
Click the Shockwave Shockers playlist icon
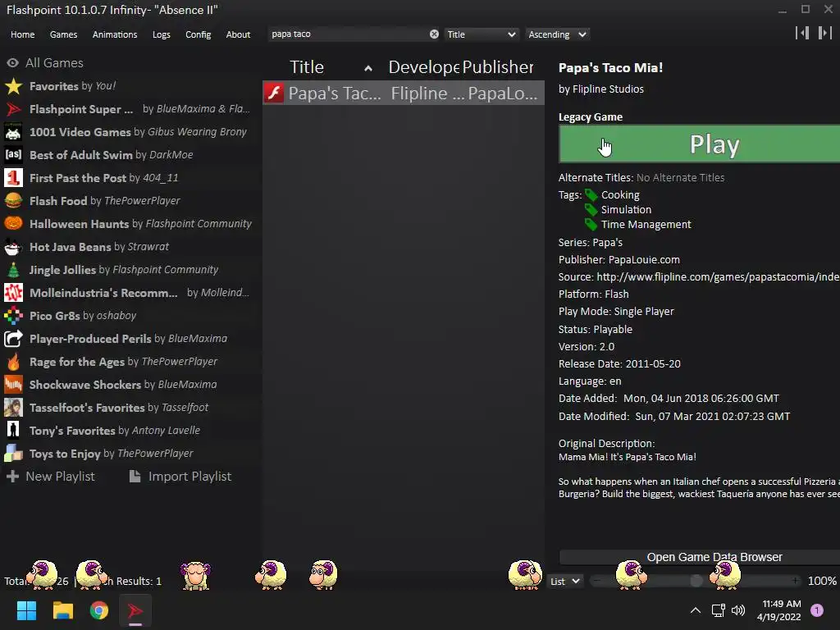click(x=13, y=385)
